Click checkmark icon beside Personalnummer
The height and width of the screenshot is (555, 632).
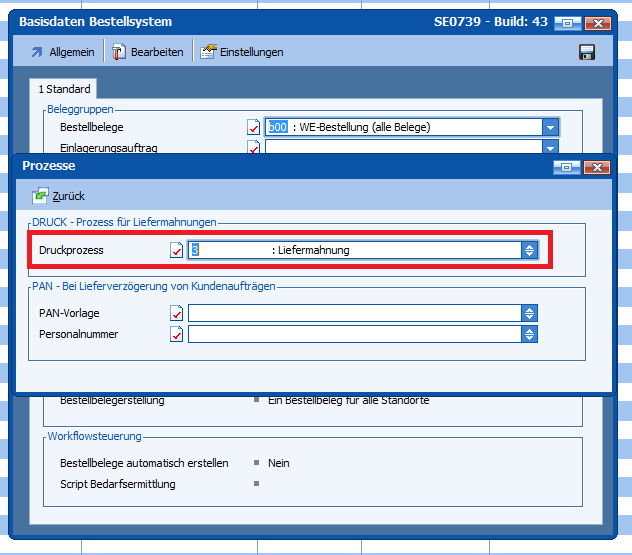pyautogui.click(x=177, y=335)
